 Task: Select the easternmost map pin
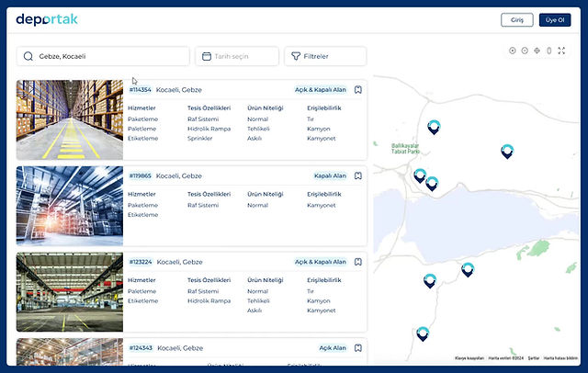point(507,151)
